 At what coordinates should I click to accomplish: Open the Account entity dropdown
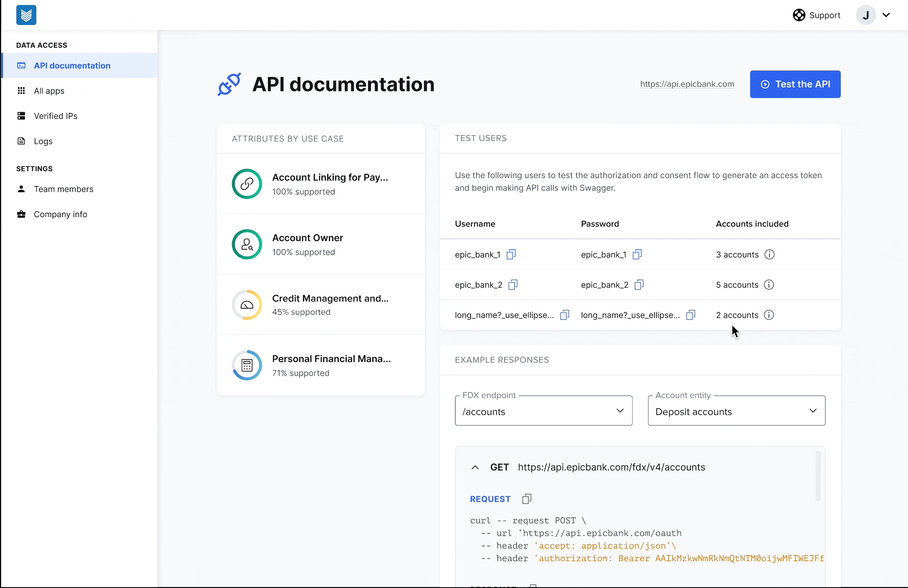[736, 411]
